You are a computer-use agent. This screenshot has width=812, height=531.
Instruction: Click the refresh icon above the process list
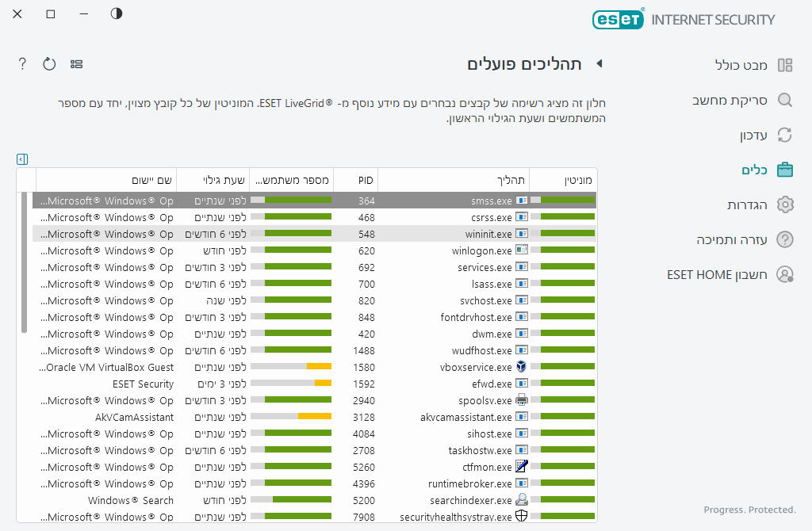click(48, 64)
